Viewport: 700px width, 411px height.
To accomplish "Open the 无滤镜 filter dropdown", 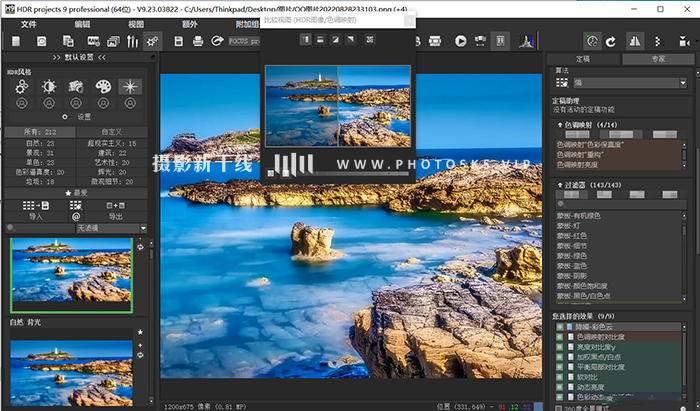I will (111, 228).
